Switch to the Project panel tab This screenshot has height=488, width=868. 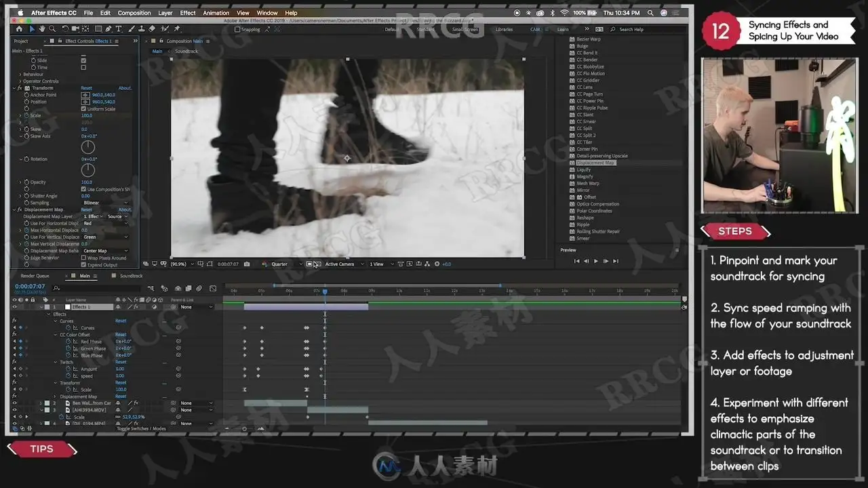click(x=21, y=41)
